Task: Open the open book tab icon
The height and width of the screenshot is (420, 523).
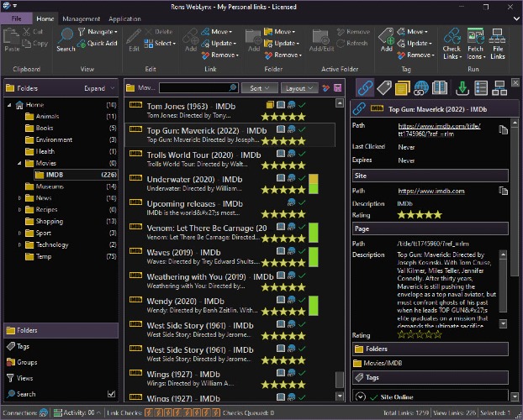Action: pos(440,88)
